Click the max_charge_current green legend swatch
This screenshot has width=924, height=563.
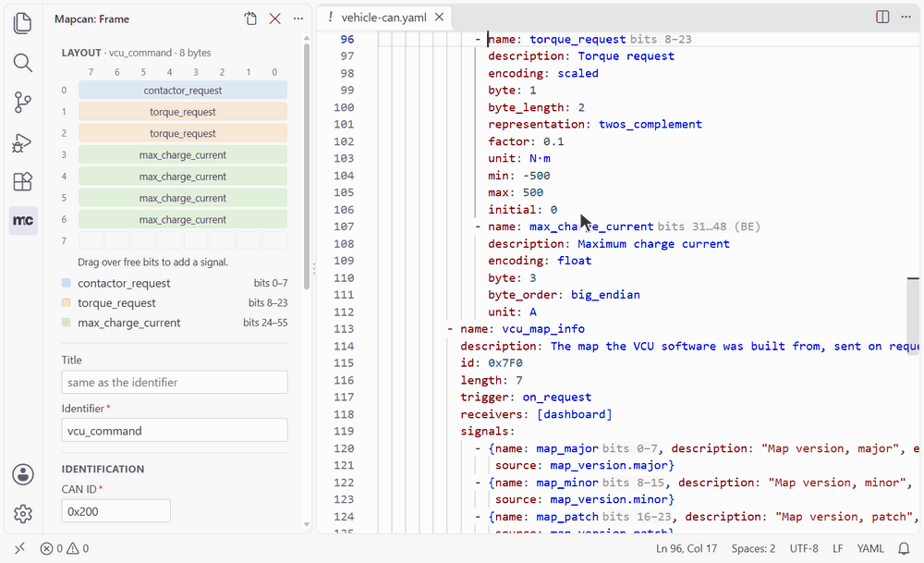click(x=66, y=323)
